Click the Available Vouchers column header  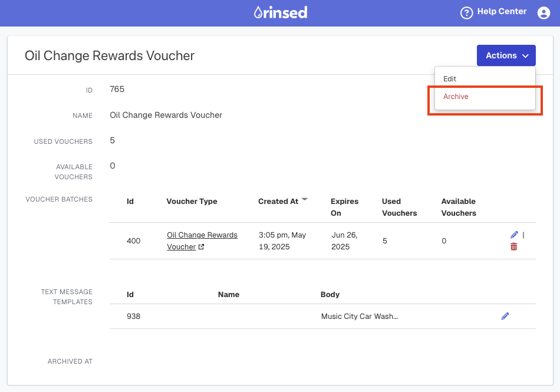459,207
